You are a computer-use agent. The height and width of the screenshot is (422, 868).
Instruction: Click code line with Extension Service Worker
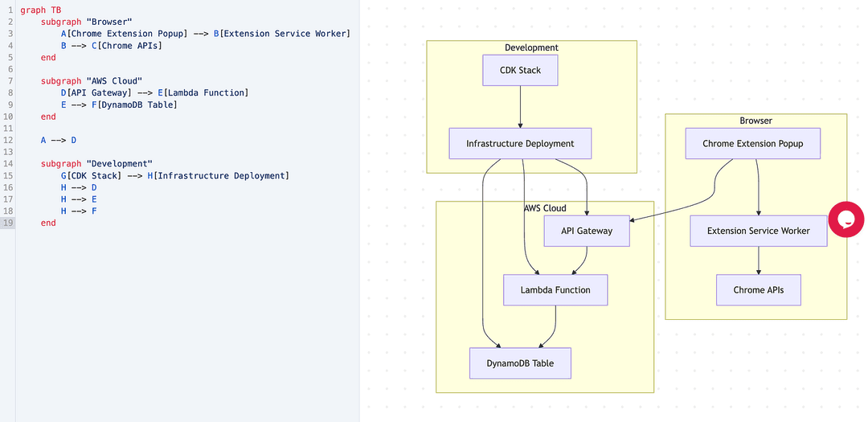pos(206,34)
